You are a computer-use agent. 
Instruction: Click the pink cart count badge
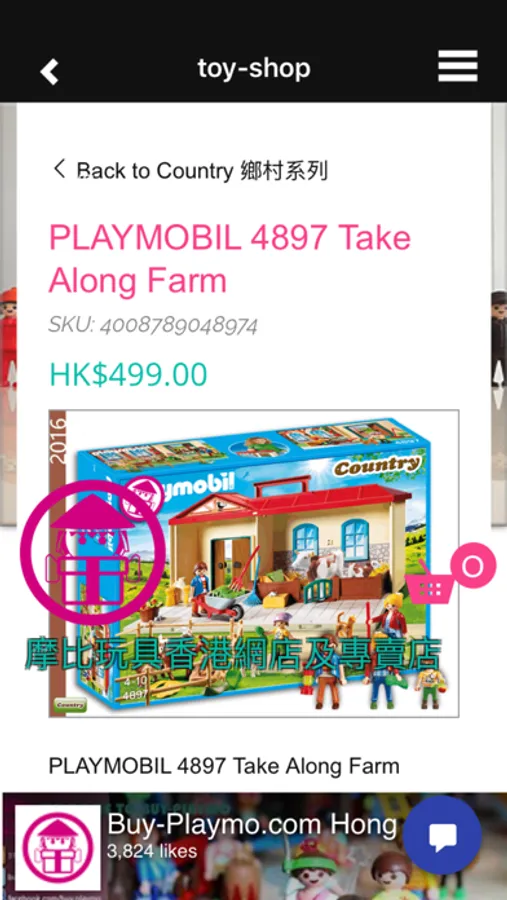pyautogui.click(x=473, y=565)
